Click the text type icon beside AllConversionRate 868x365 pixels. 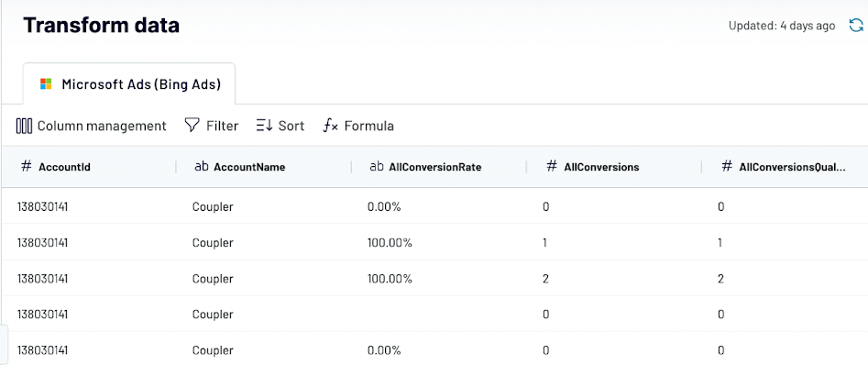click(x=377, y=166)
